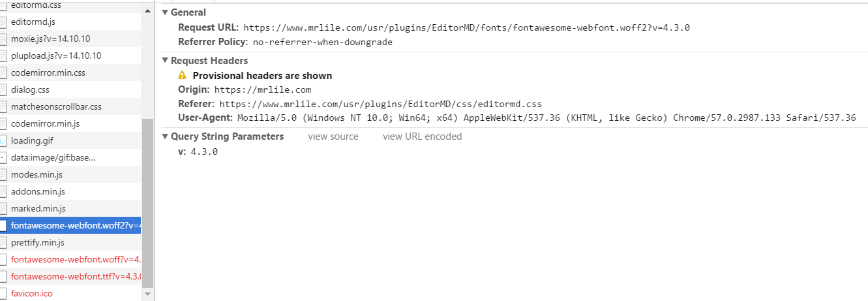Viewport: 868px width, 301px height.
Task: Click the file icon beside editormd.js
Action: tap(3, 22)
